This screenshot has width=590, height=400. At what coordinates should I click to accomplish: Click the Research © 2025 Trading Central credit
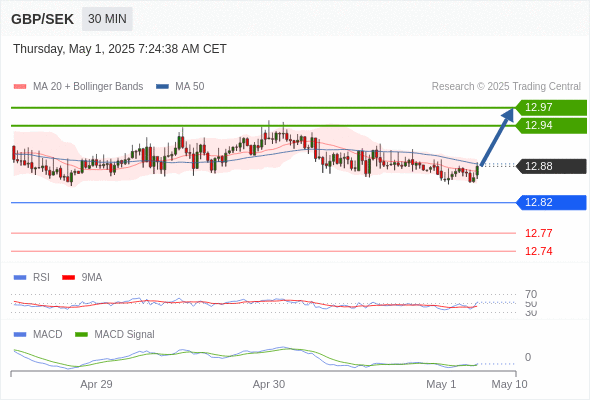[506, 87]
